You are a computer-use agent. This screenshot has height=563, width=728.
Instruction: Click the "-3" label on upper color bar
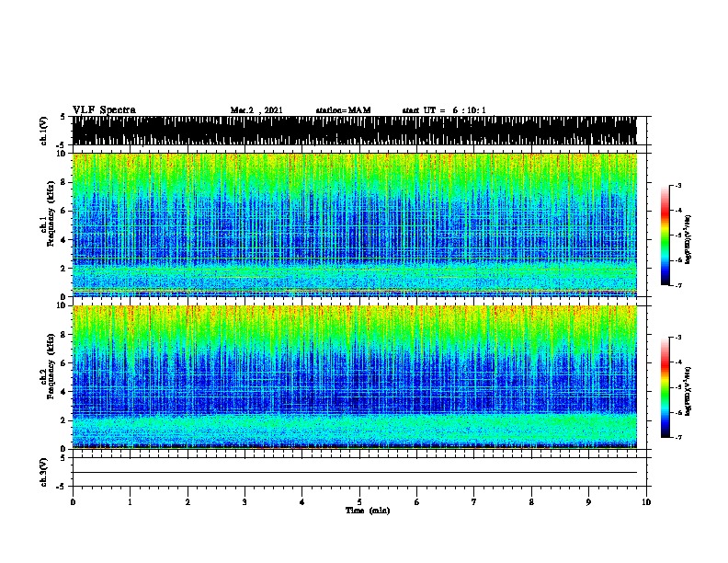678,185
